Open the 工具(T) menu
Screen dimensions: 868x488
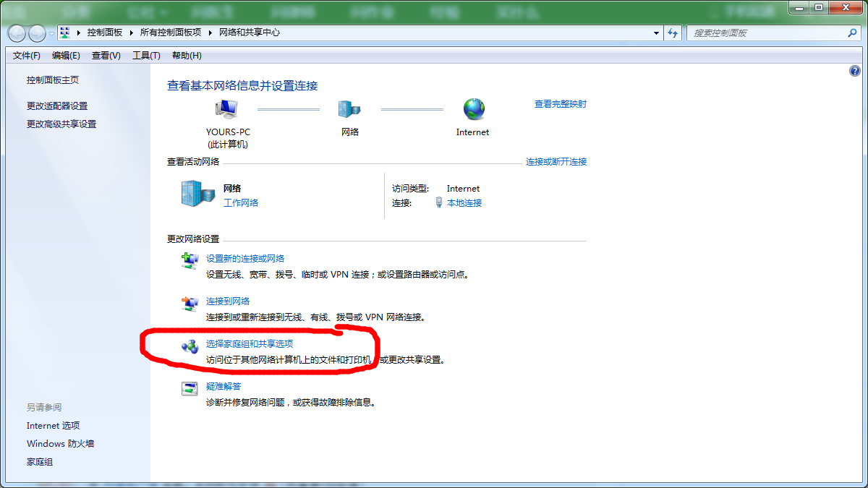(146, 56)
